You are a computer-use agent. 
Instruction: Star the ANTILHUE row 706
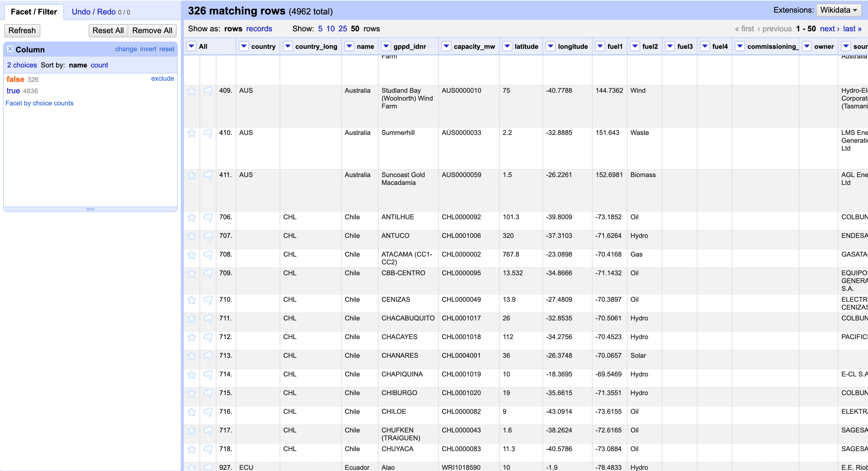click(191, 217)
